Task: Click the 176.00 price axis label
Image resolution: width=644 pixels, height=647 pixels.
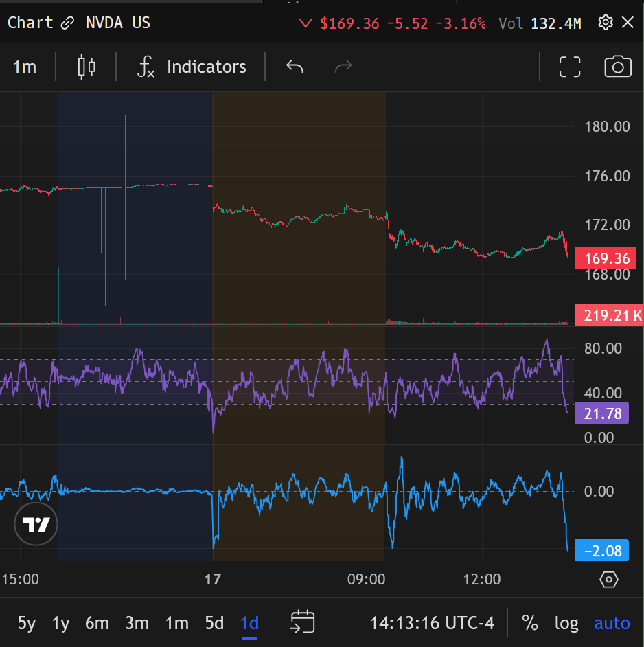Action: (607, 177)
